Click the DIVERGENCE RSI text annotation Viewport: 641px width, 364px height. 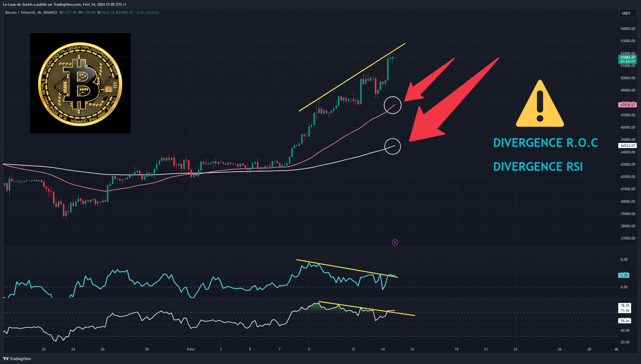coord(538,167)
